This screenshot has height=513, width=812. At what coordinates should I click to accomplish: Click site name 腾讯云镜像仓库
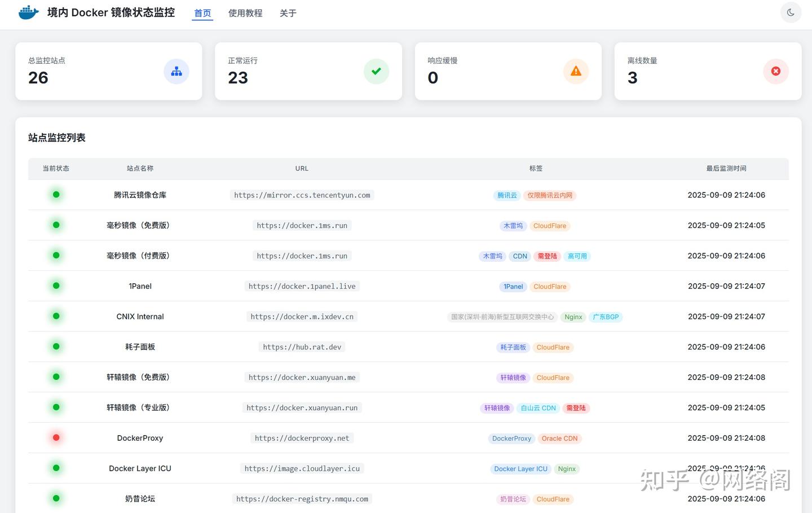140,195
